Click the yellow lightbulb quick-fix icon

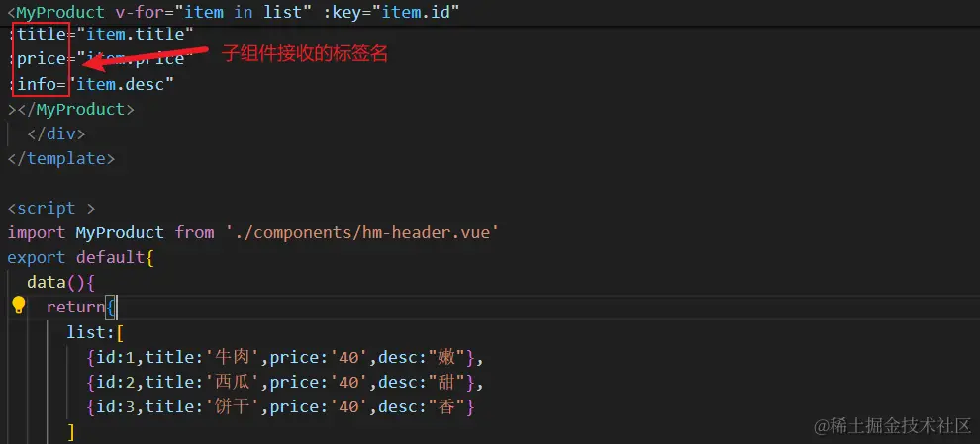click(x=18, y=307)
